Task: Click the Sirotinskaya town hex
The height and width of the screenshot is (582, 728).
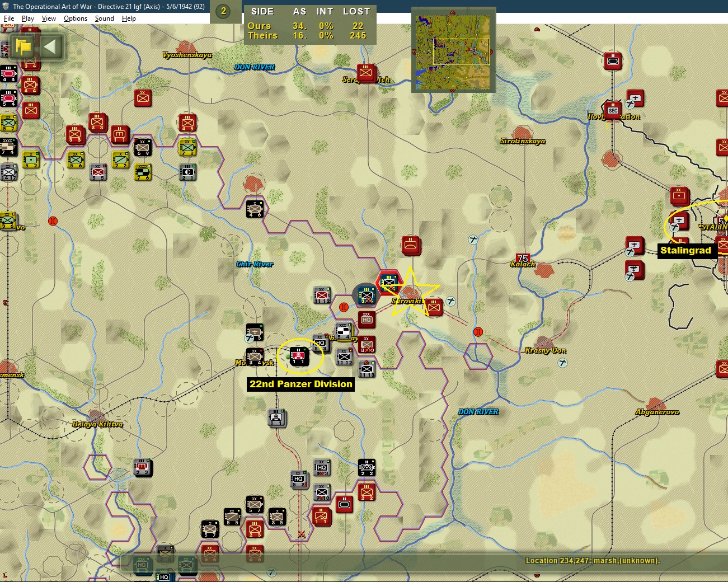Action: 522,135
